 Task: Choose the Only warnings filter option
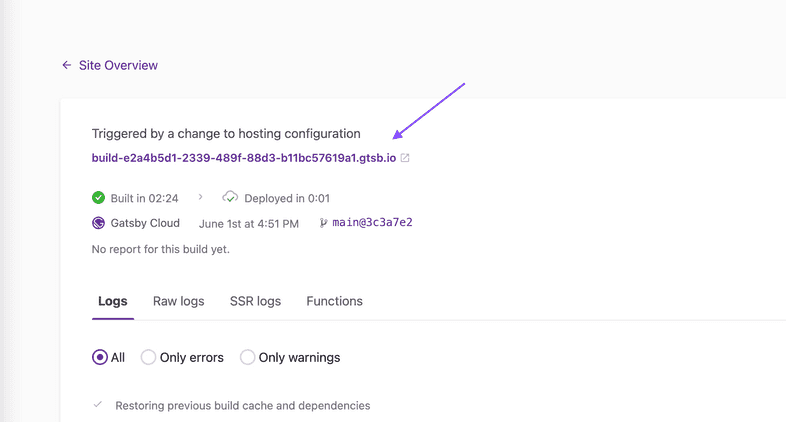248,357
